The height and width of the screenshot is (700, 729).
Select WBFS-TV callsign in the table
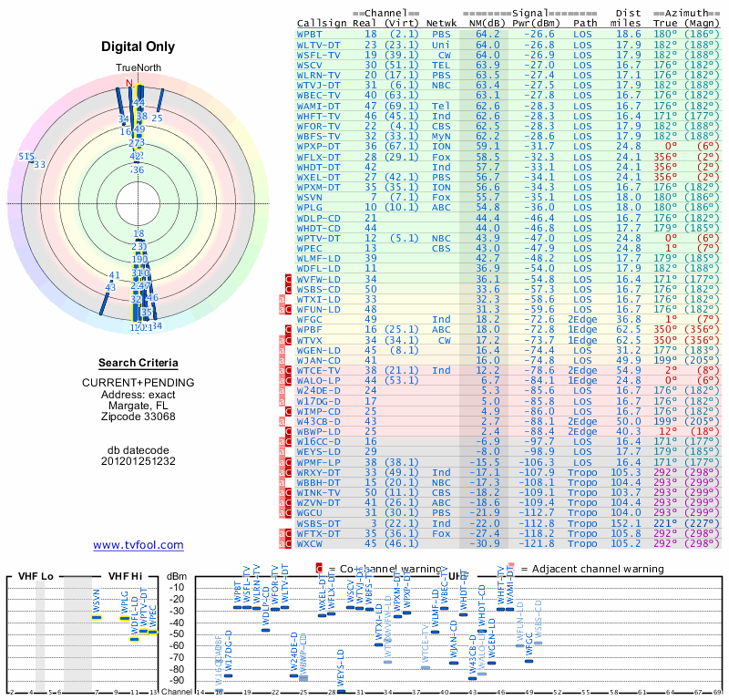point(318,137)
